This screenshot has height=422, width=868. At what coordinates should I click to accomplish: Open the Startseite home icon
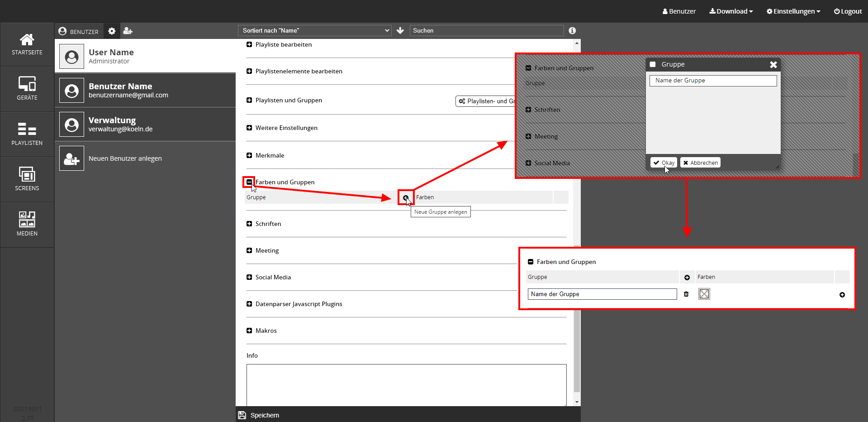click(x=27, y=44)
